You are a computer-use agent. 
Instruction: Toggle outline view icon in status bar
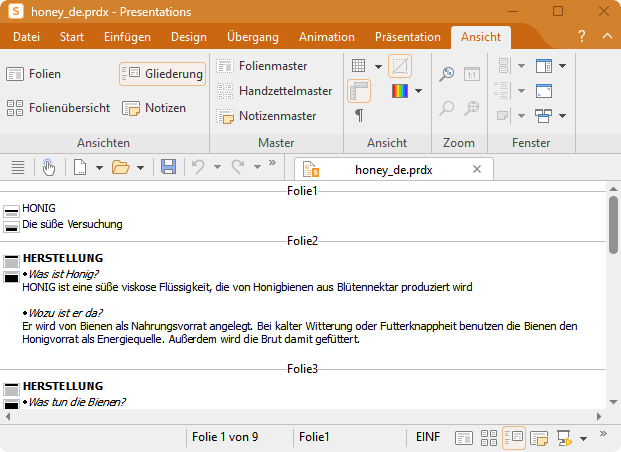tap(514, 438)
